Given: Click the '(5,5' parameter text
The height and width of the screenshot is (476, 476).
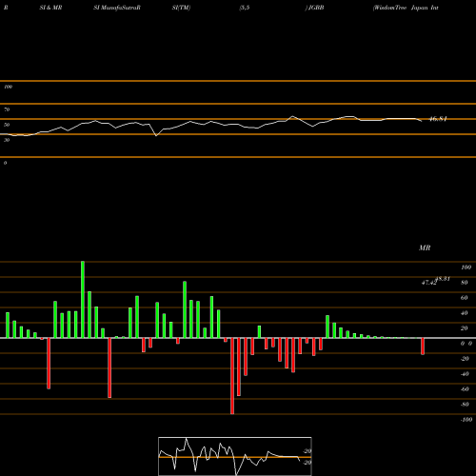Looking at the screenshot, I should 245,8.
